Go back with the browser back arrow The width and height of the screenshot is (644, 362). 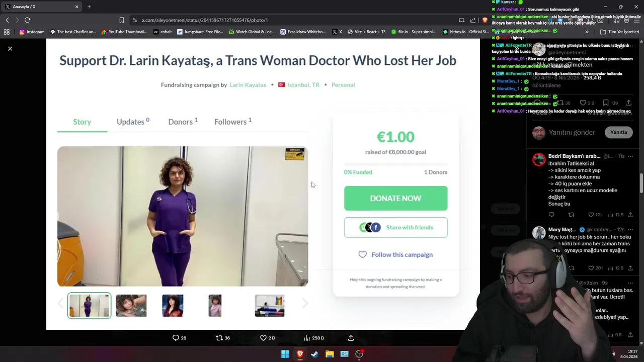pyautogui.click(x=7, y=20)
